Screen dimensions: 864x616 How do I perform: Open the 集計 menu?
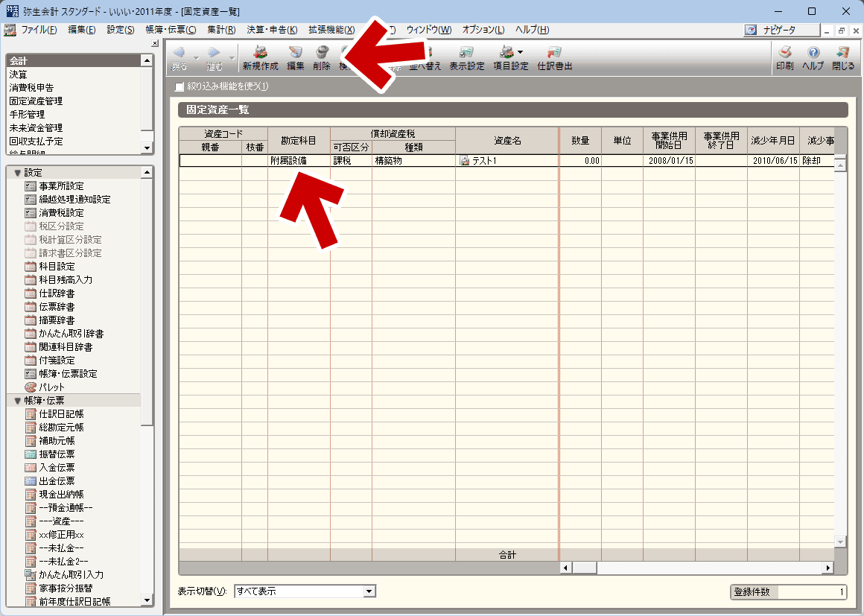coord(221,30)
